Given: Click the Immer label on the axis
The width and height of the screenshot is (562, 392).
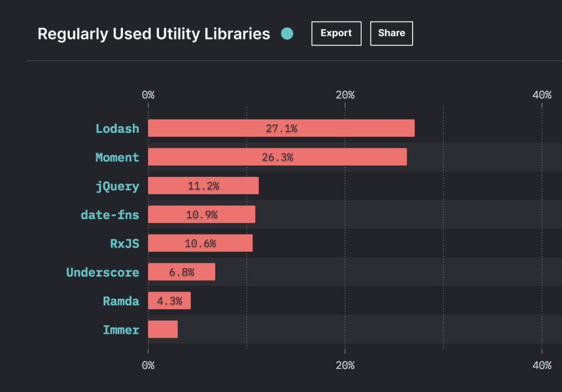Looking at the screenshot, I should pyautogui.click(x=121, y=329).
